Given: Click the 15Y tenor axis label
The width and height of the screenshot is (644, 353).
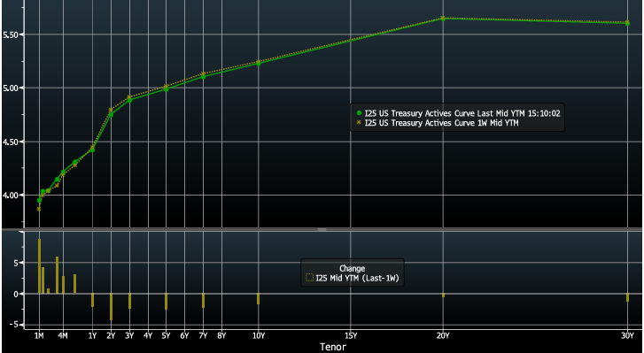Looking at the screenshot, I should pyautogui.click(x=350, y=336).
